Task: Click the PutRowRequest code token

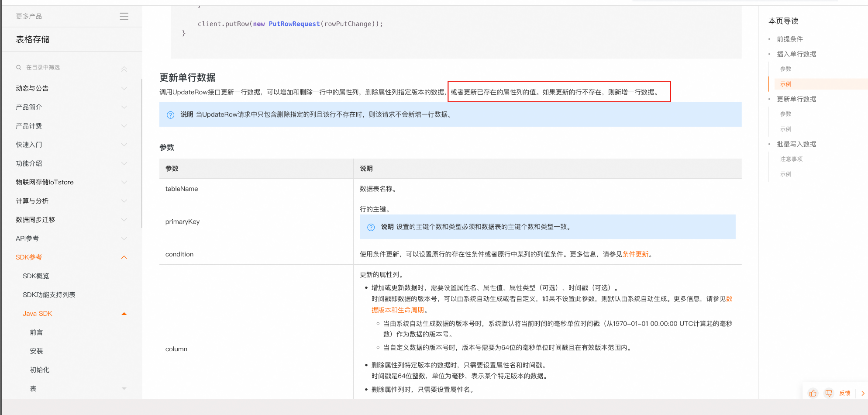Action: [x=294, y=24]
